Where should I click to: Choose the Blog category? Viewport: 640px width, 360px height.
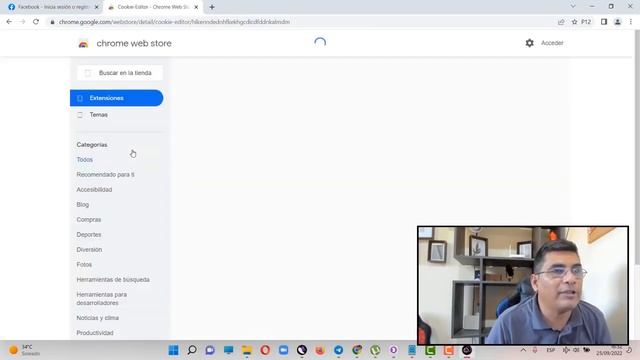pyautogui.click(x=82, y=204)
